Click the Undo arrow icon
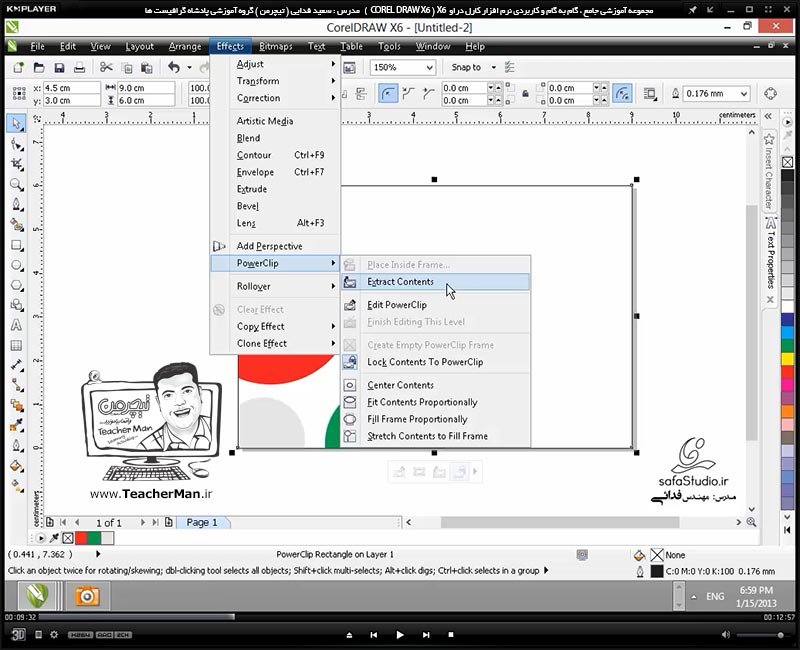Image resolution: width=800 pixels, height=650 pixels. tap(174, 67)
